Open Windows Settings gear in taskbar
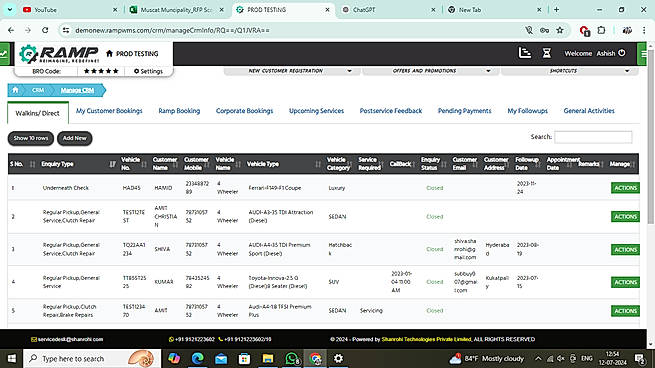 (338, 358)
